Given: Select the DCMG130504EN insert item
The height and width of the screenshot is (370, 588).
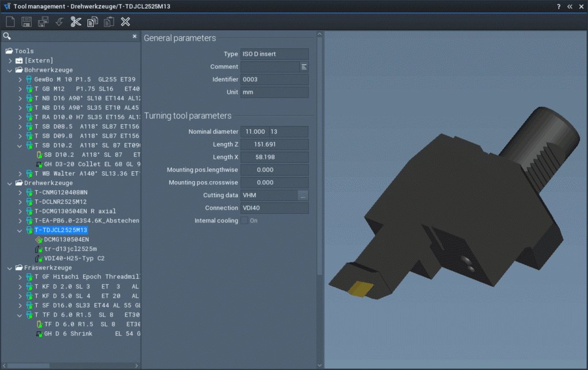Looking at the screenshot, I should [x=66, y=240].
